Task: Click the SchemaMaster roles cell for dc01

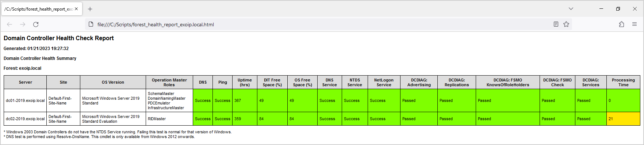Action: (x=169, y=100)
